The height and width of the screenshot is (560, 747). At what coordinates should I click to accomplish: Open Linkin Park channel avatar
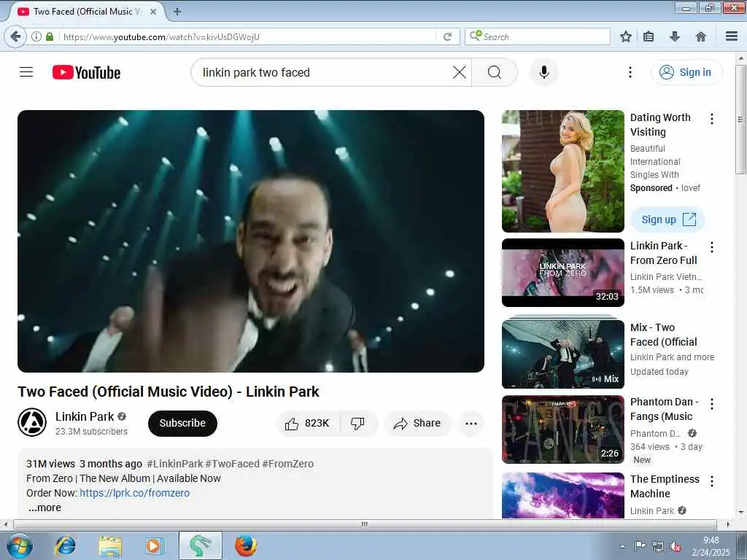(x=32, y=422)
